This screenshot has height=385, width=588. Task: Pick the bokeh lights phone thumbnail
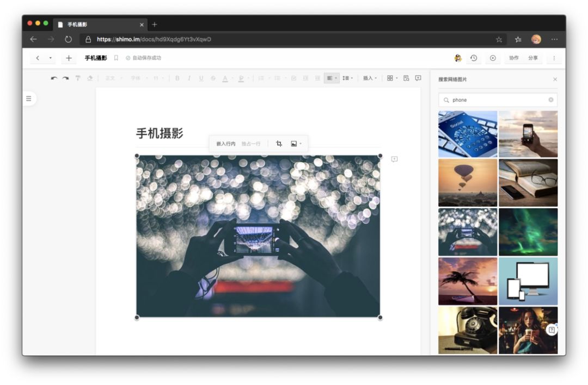pos(468,232)
